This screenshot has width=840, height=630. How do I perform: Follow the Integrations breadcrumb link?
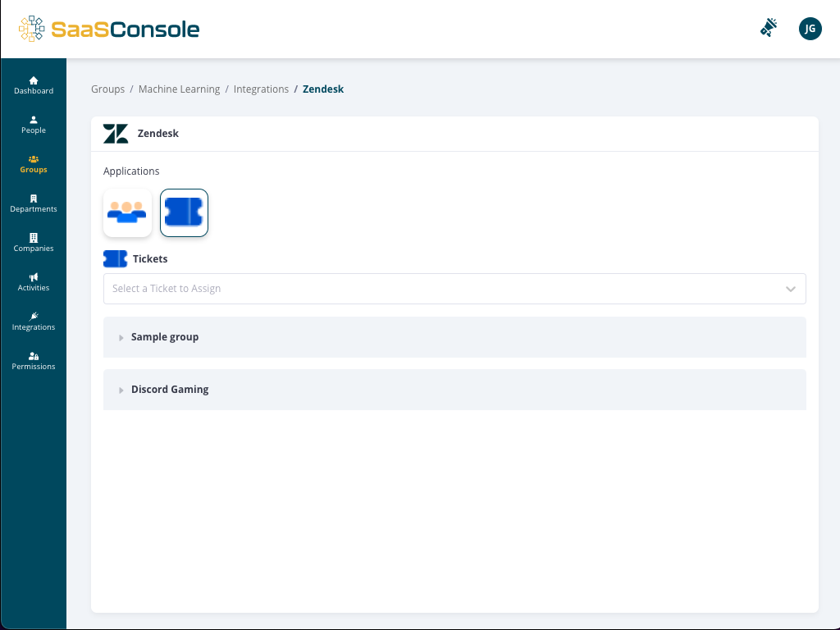click(261, 89)
